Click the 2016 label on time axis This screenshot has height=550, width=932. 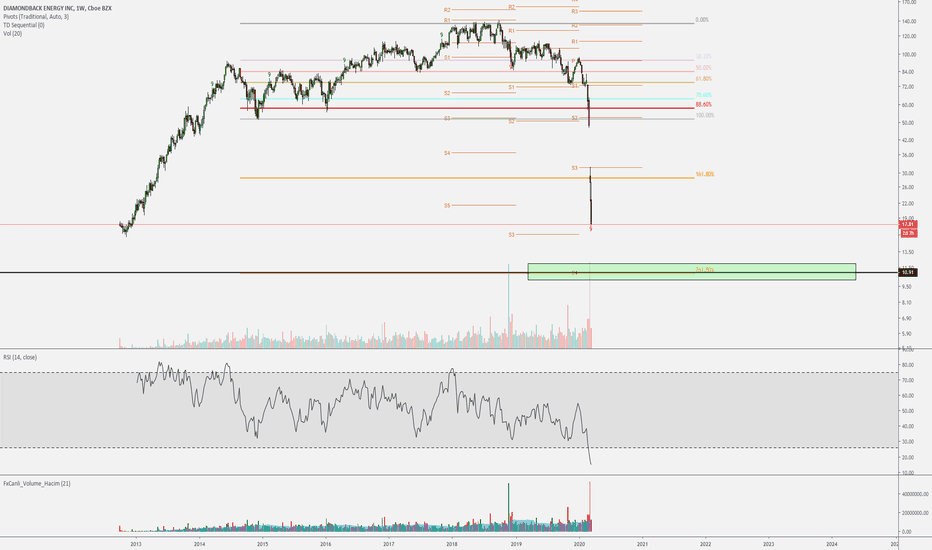pos(326,543)
